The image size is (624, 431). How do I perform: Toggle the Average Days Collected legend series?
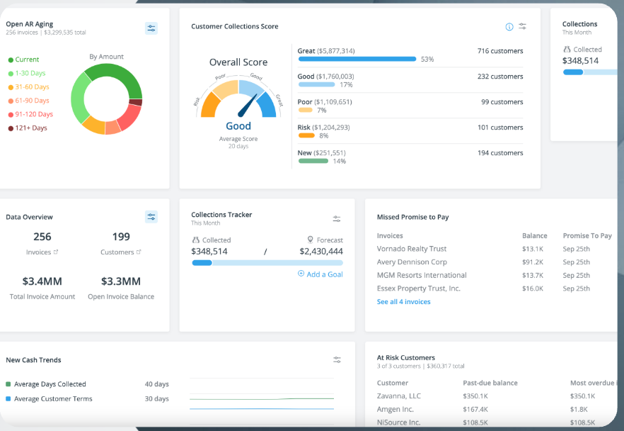click(x=46, y=384)
